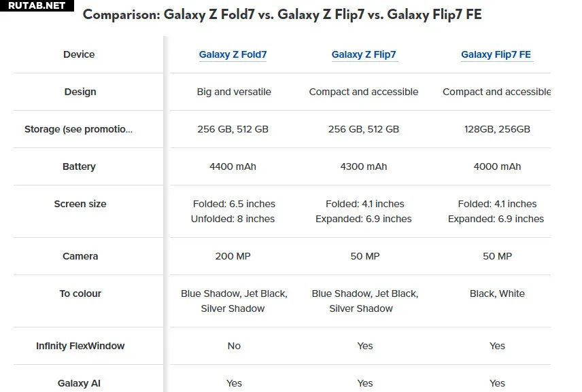Open the Galaxy Flip7 FE link

[496, 54]
